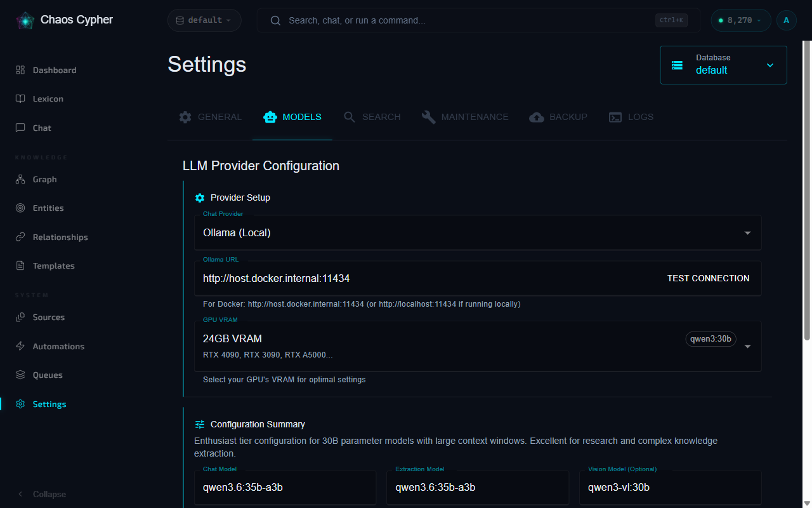The height and width of the screenshot is (508, 812).
Task: Click the Queues layers icon
Action: pos(20,375)
